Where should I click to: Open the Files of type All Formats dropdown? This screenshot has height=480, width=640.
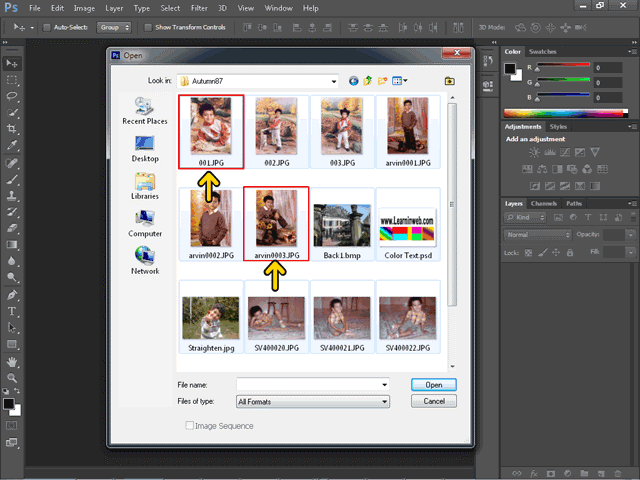coord(313,402)
